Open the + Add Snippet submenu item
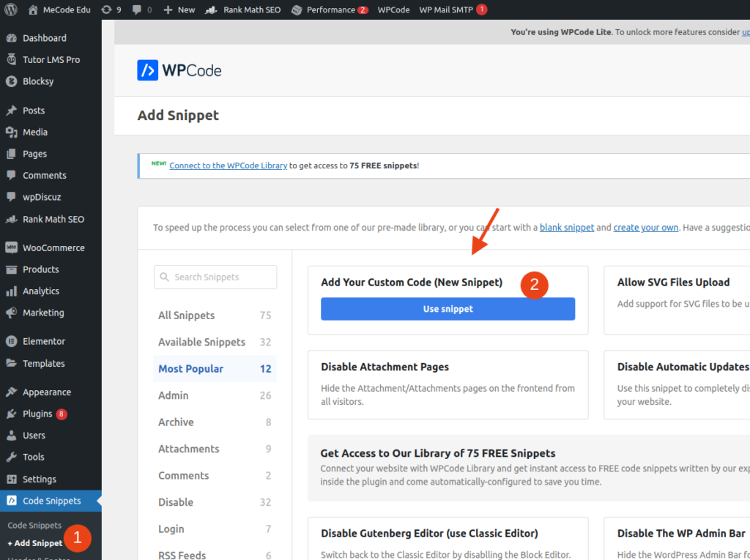 (34, 542)
